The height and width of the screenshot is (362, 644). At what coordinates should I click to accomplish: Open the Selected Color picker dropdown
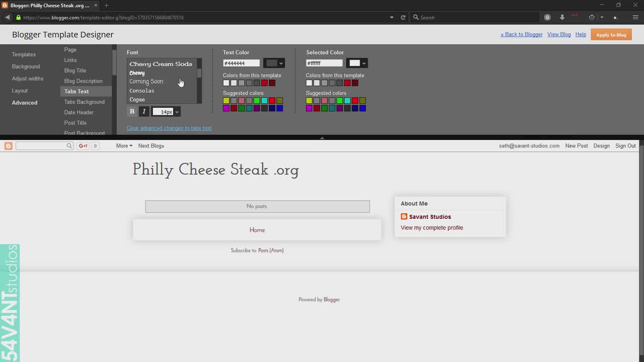(x=357, y=63)
